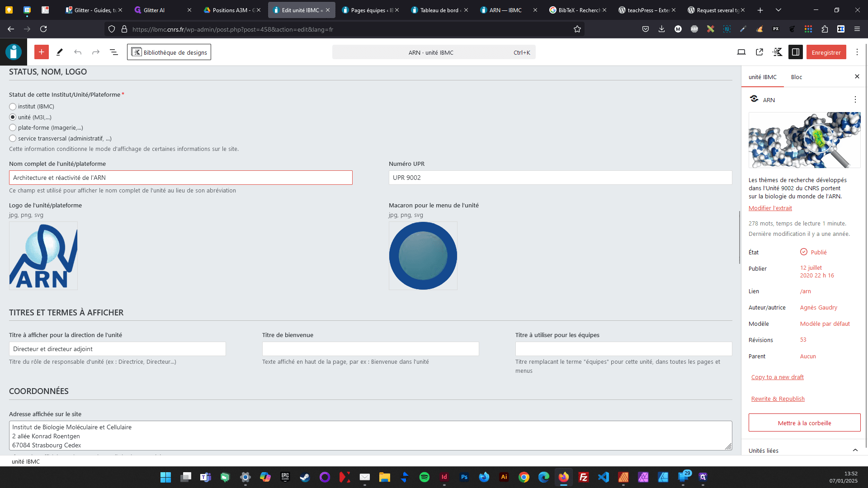Select service transversal (administratif, ...) option
Viewport: 868px width, 488px height.
click(13, 139)
